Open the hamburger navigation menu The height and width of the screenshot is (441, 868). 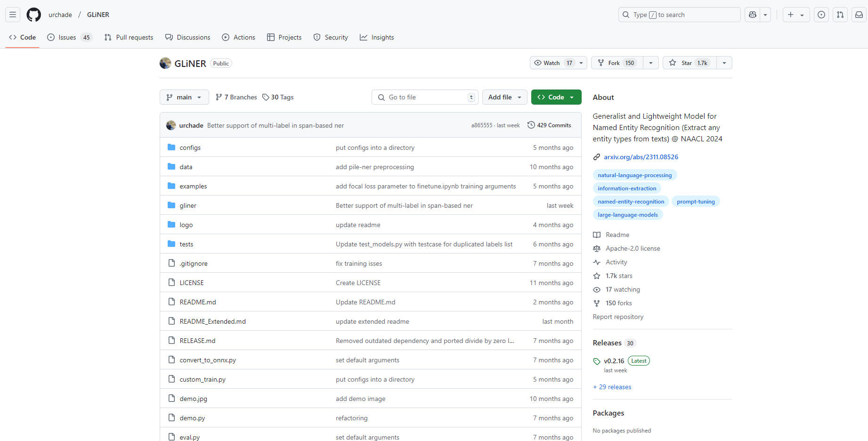point(13,15)
